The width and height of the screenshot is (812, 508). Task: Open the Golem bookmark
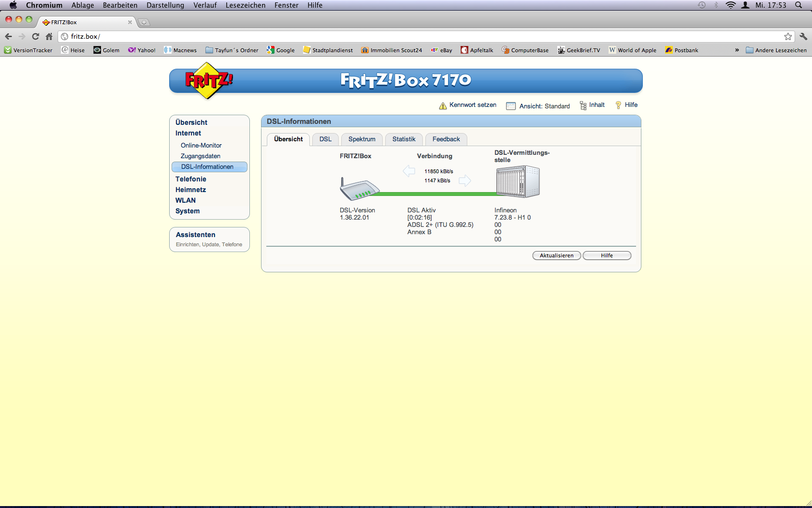[106, 50]
